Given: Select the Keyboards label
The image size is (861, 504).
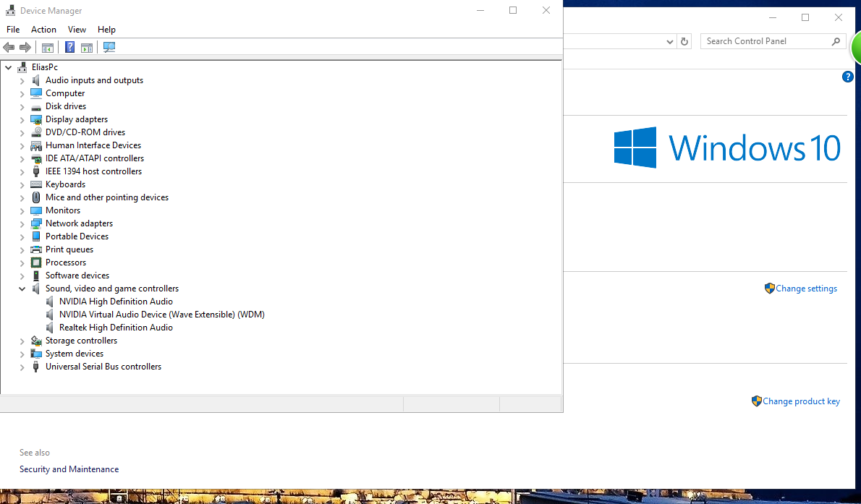Looking at the screenshot, I should [x=65, y=184].
